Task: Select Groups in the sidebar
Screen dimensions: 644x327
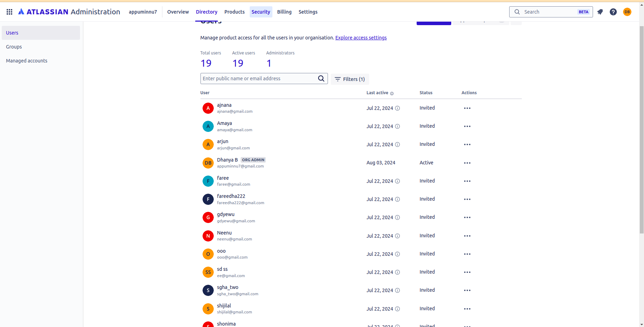Action: point(14,47)
